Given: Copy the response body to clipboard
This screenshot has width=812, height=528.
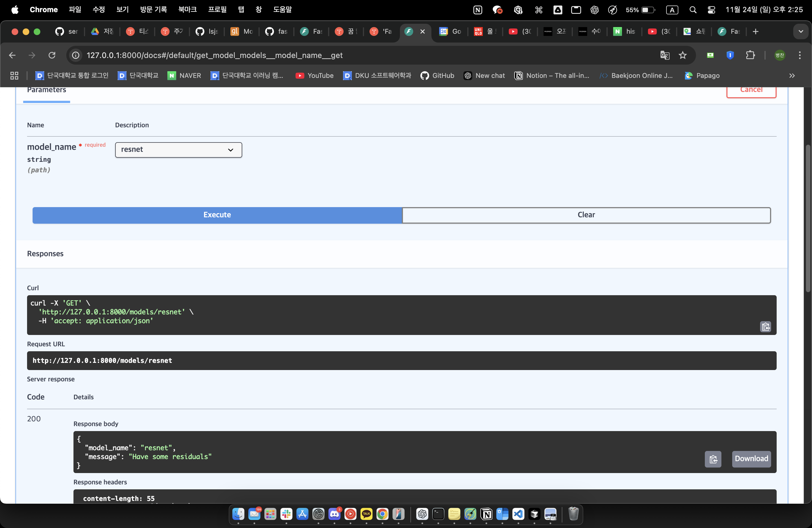Looking at the screenshot, I should tap(713, 459).
